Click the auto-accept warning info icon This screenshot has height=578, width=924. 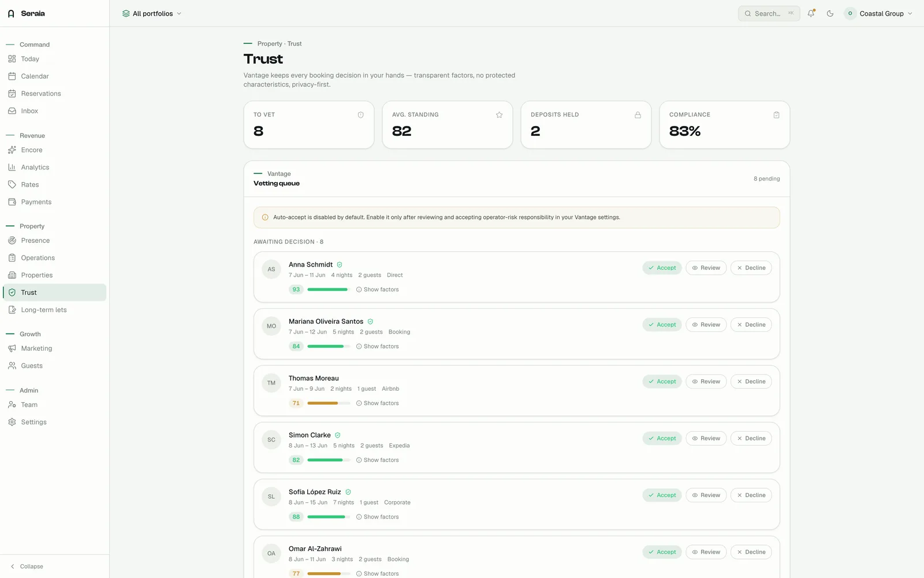point(265,217)
